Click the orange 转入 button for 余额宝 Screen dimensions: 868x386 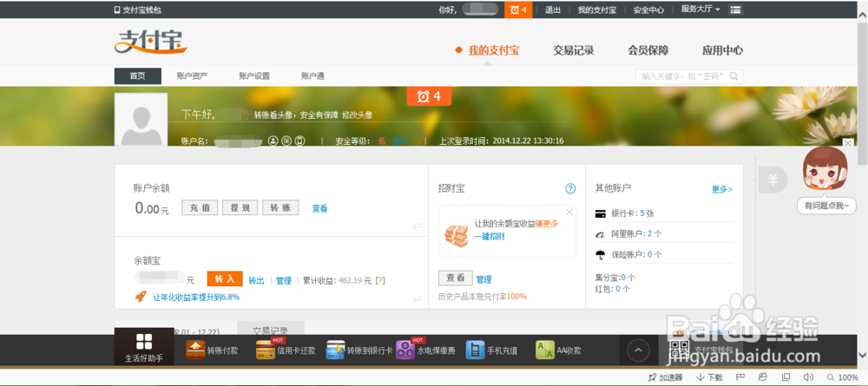tap(225, 278)
